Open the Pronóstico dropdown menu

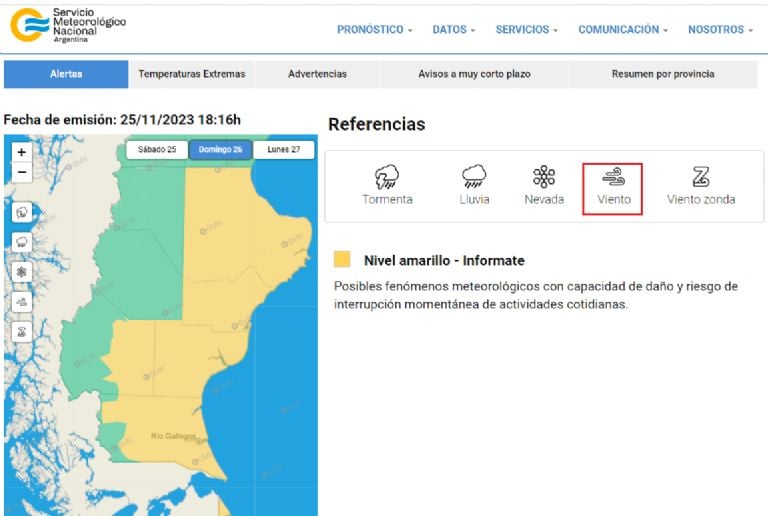coord(374,30)
